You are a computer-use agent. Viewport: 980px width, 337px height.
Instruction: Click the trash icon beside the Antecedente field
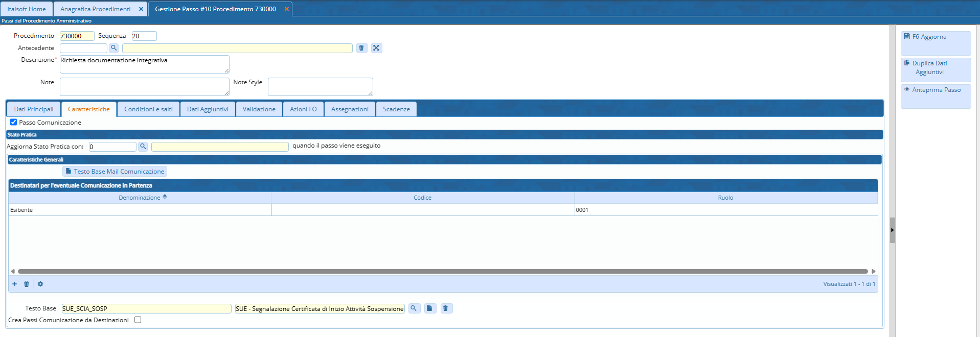click(361, 48)
